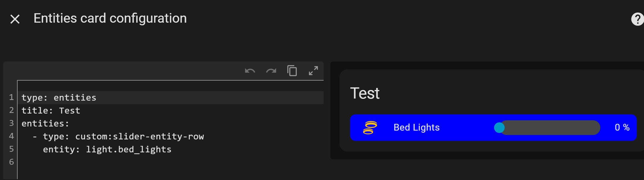The image size is (644, 180).
Task: Expand the code editor to fullscreen
Action: click(x=313, y=71)
